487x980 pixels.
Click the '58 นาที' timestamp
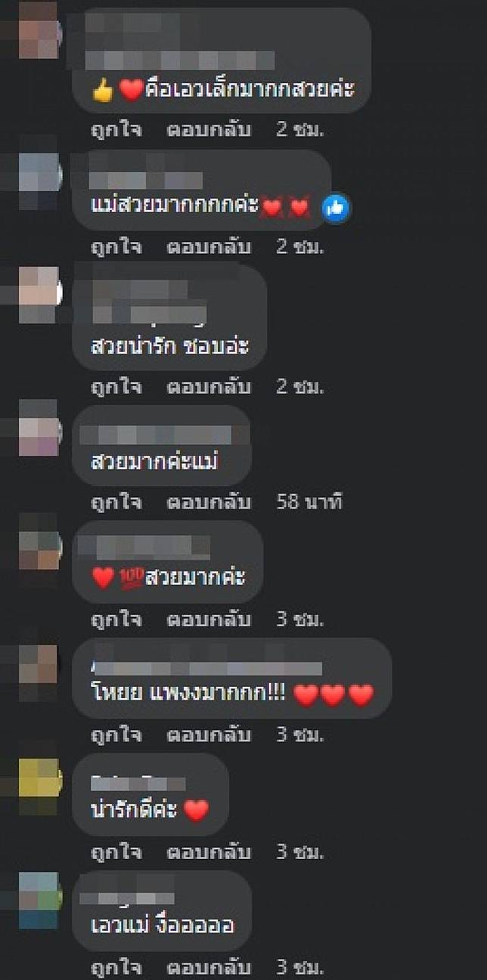pos(310,502)
